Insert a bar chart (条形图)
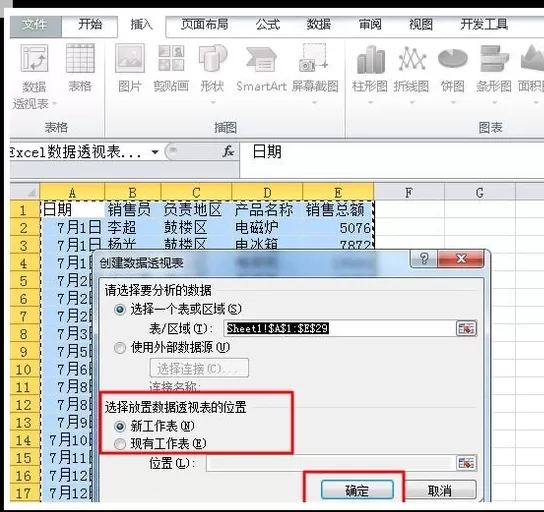This screenshot has width=544, height=512. click(x=494, y=58)
